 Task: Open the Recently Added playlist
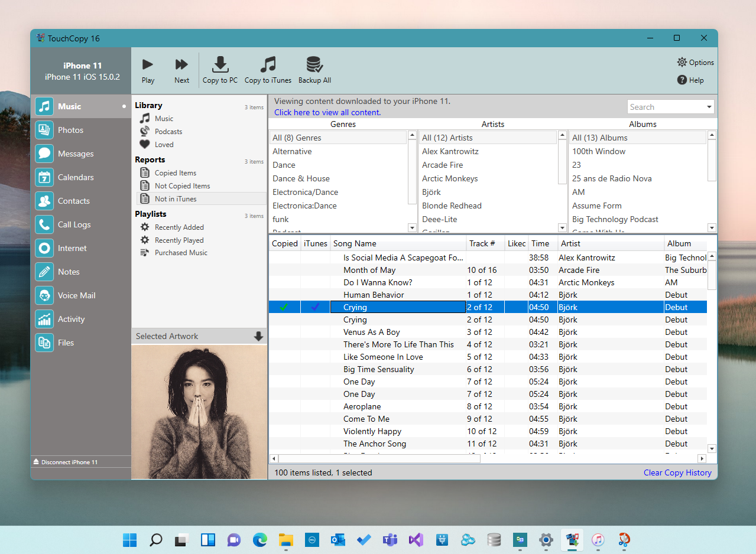(x=179, y=227)
